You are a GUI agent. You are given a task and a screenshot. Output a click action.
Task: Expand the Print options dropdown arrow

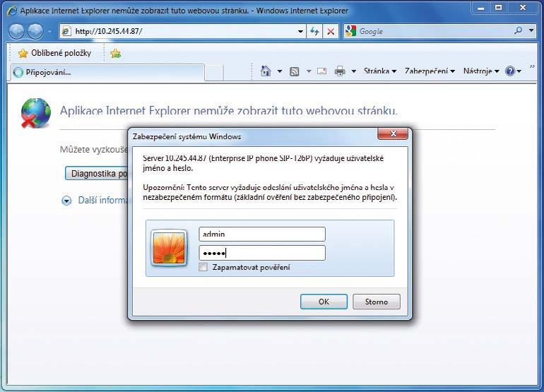(353, 71)
